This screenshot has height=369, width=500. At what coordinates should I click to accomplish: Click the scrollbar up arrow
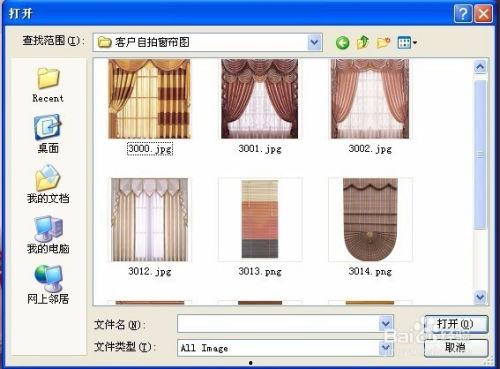(480, 67)
